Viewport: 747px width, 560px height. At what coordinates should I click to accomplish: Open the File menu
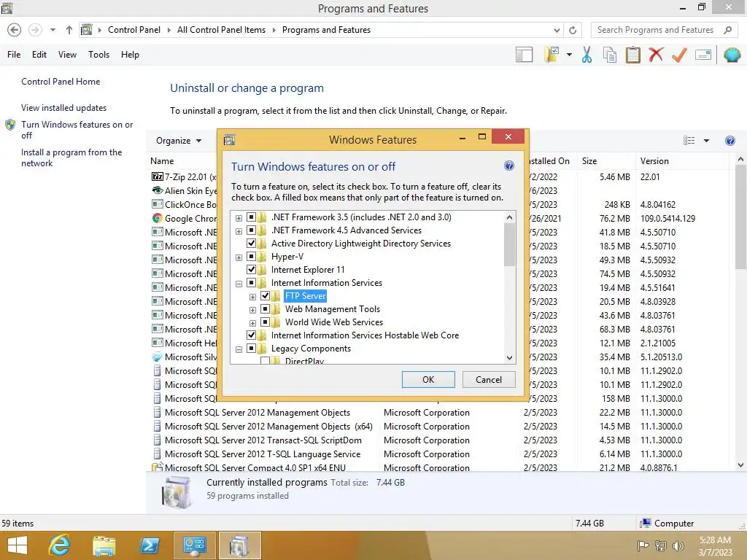(x=14, y=55)
